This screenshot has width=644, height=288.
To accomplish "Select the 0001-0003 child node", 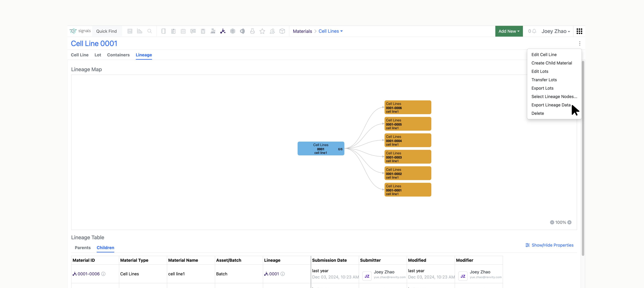I will 408,157.
